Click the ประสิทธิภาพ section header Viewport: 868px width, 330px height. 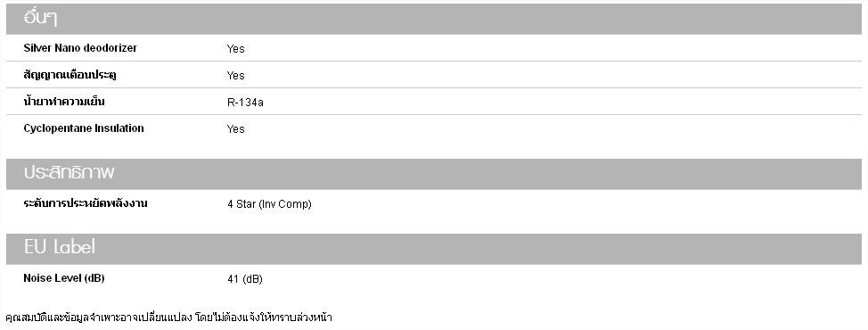(70, 173)
